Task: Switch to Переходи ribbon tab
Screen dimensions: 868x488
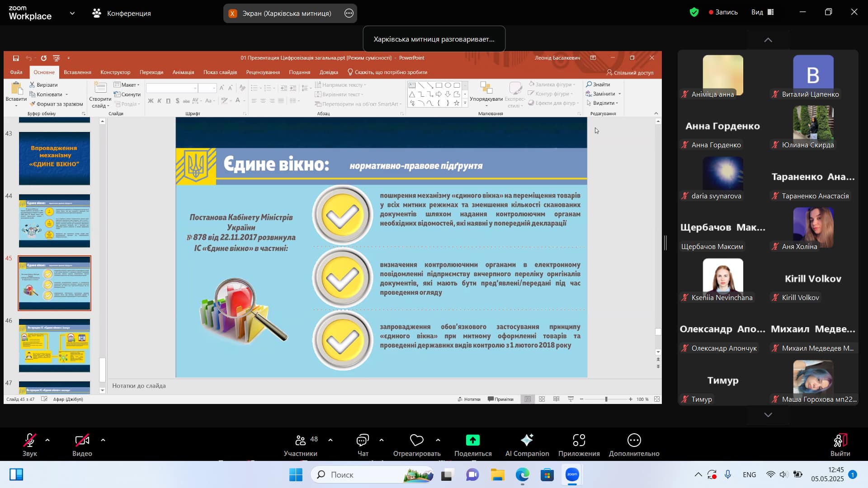Action: tap(151, 72)
